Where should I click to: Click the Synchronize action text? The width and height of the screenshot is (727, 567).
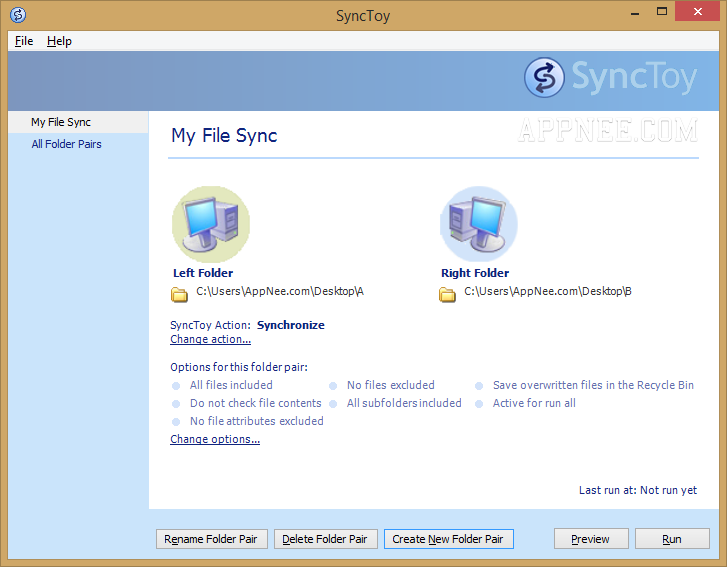pyautogui.click(x=291, y=325)
